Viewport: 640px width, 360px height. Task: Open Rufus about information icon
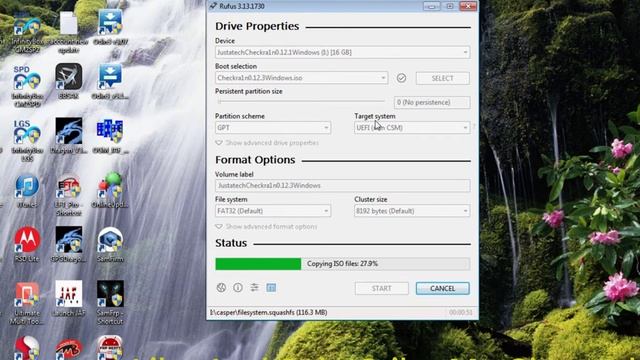(238, 288)
